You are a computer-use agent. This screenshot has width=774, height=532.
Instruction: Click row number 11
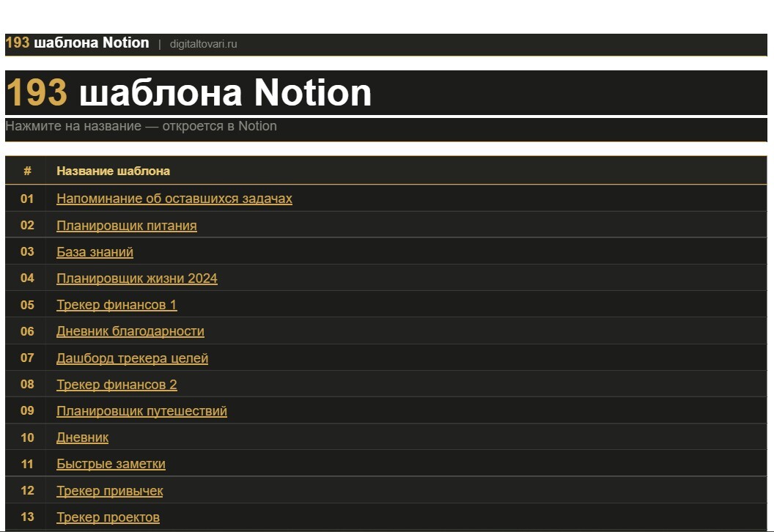coord(27,464)
